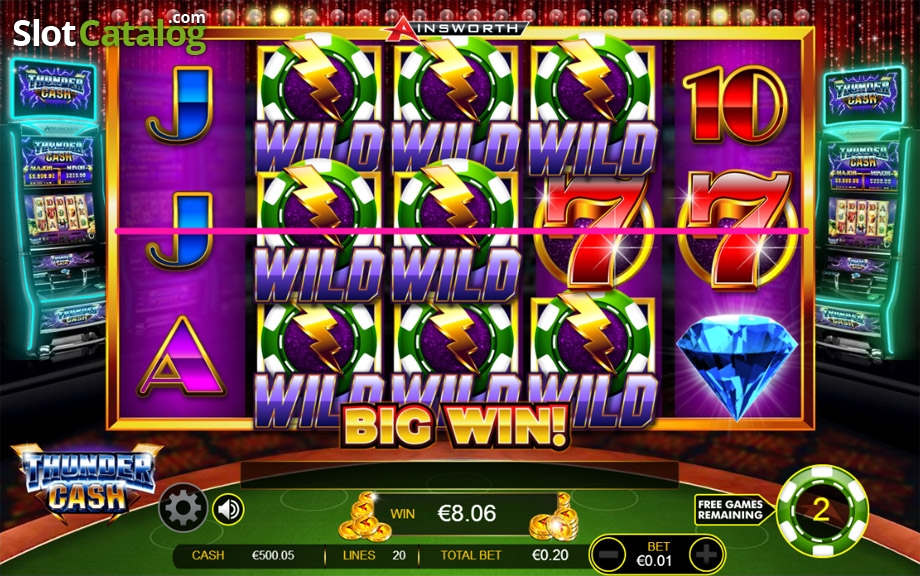This screenshot has height=576, width=920.
Task: Click the WIN amount display
Action: 468,513
